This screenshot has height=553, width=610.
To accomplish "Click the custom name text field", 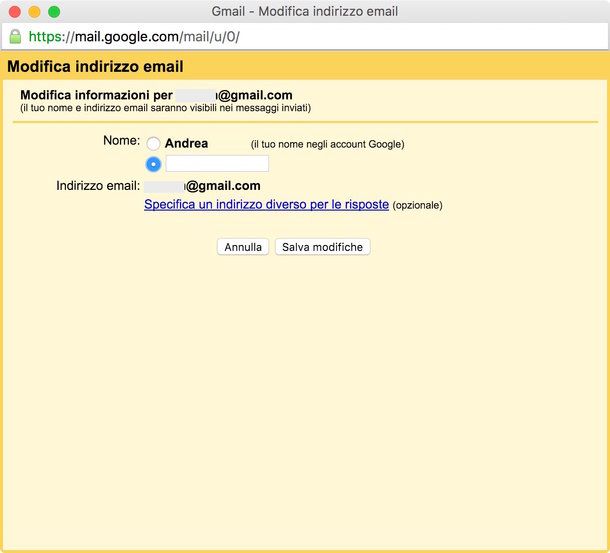I will [x=217, y=163].
